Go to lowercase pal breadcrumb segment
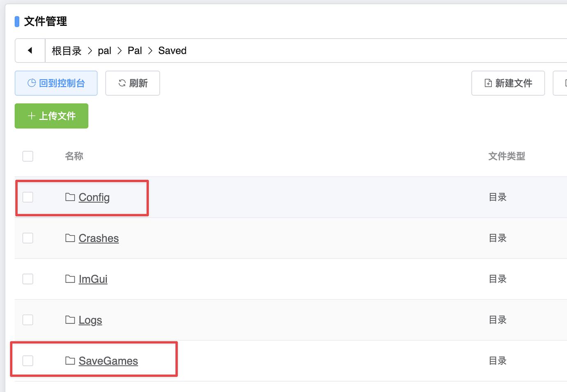Image resolution: width=567 pixels, height=392 pixels. [x=104, y=51]
